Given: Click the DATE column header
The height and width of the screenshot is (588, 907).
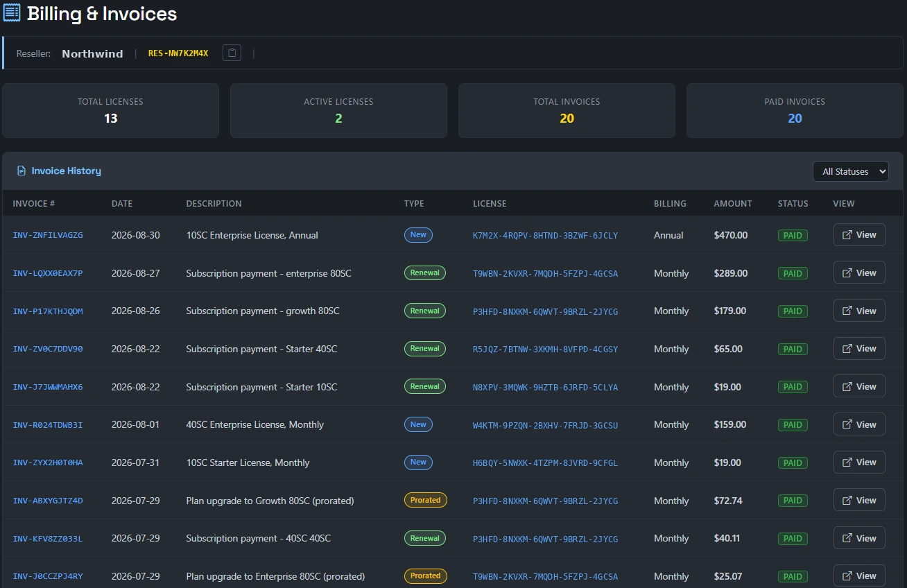Looking at the screenshot, I should click(122, 204).
